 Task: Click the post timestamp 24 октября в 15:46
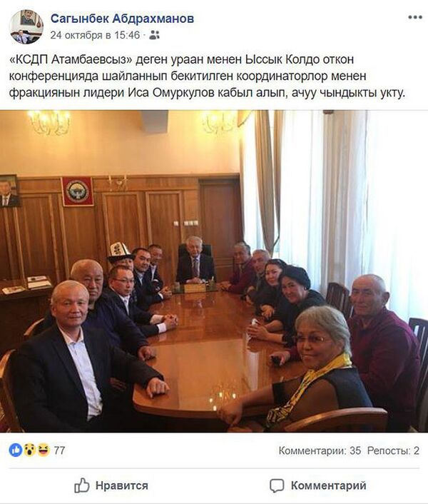point(95,35)
